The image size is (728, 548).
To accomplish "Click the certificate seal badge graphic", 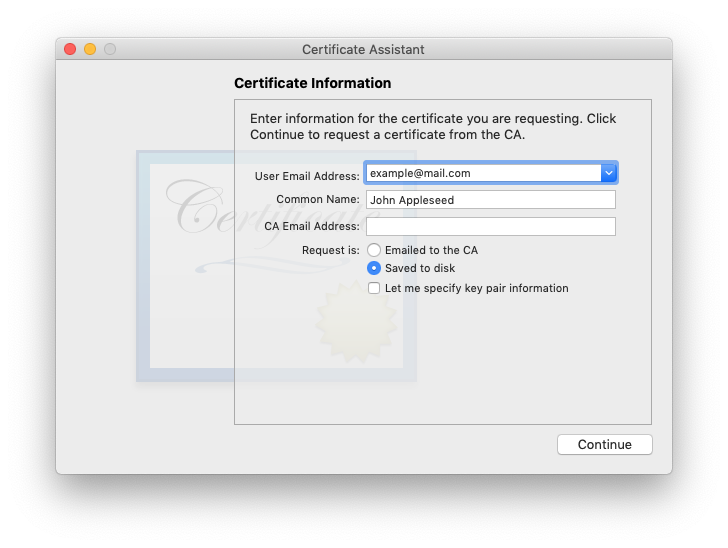I will [356, 321].
